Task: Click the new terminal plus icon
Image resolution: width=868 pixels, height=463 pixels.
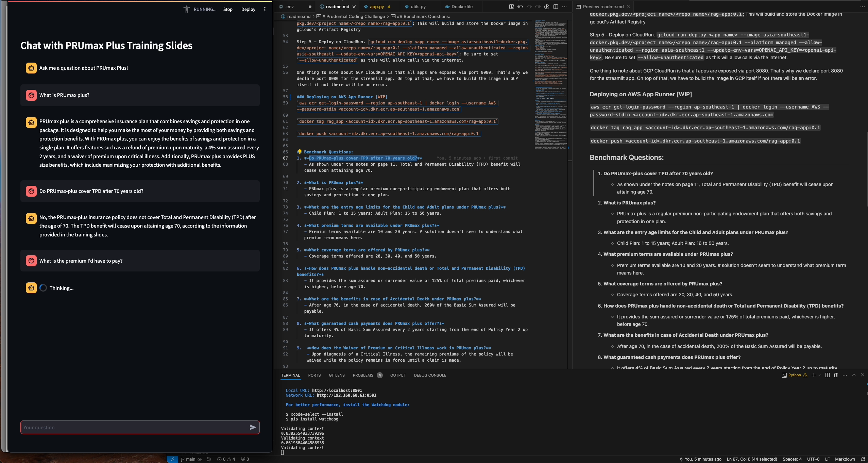Action: (813, 375)
